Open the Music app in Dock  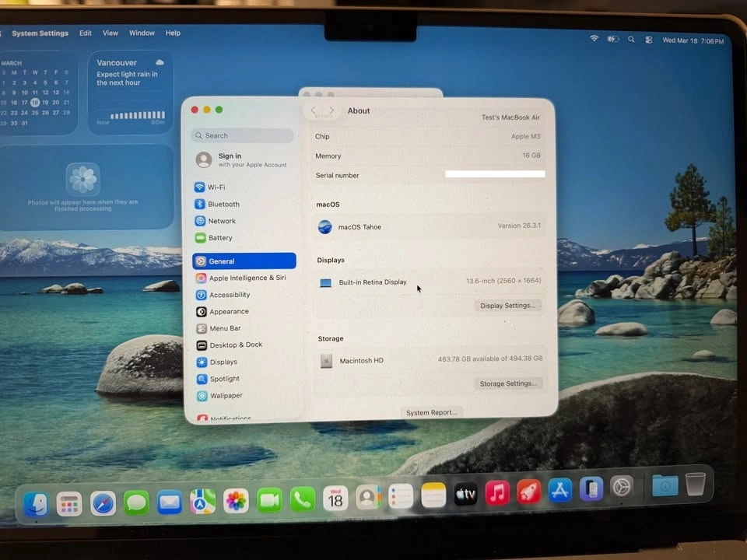click(x=497, y=492)
